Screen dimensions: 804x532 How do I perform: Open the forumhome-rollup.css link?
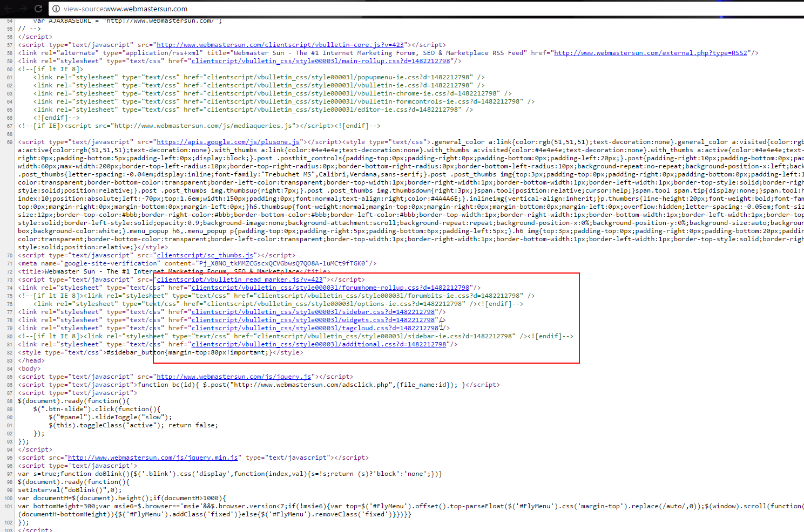330,288
